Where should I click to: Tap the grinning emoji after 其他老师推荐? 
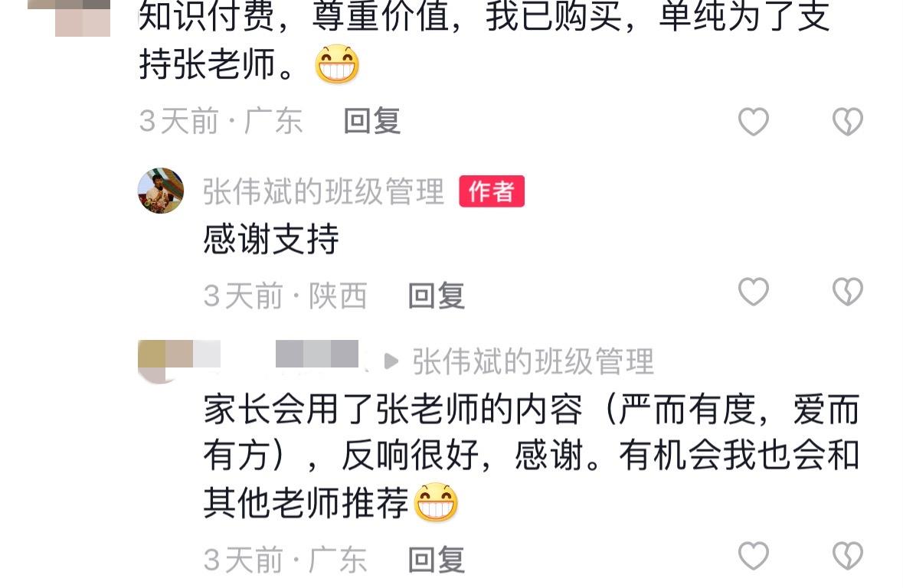click(436, 502)
